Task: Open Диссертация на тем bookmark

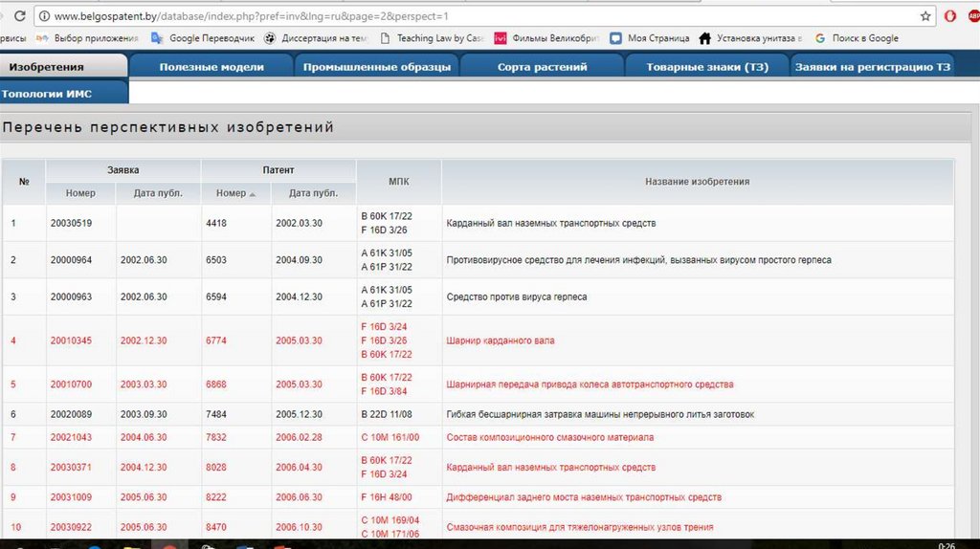Action: coord(316,38)
